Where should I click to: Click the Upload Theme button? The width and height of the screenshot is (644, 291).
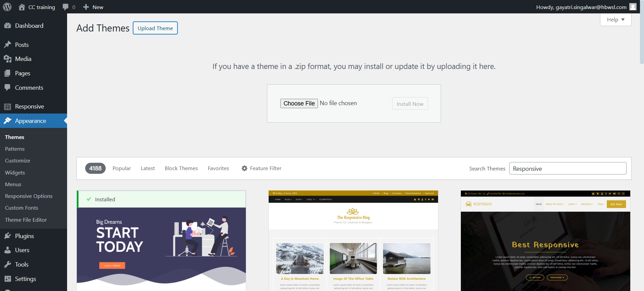pos(155,28)
